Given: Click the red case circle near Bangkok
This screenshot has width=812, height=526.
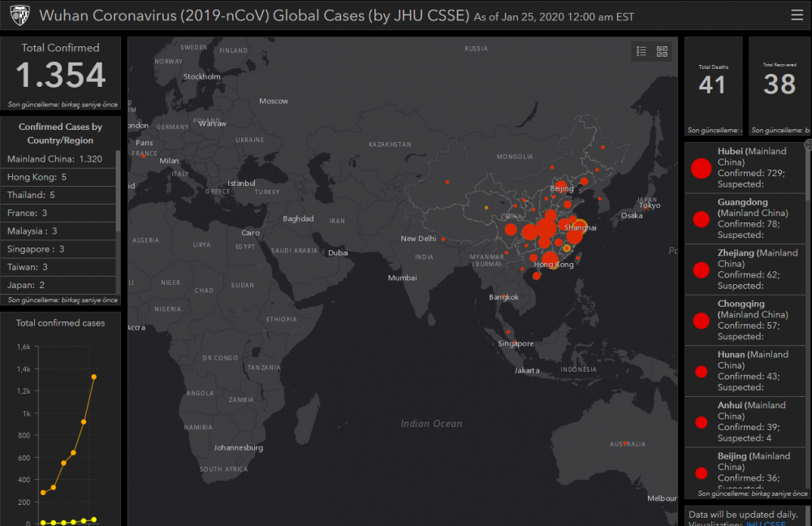Looking at the screenshot, I should pyautogui.click(x=503, y=297).
